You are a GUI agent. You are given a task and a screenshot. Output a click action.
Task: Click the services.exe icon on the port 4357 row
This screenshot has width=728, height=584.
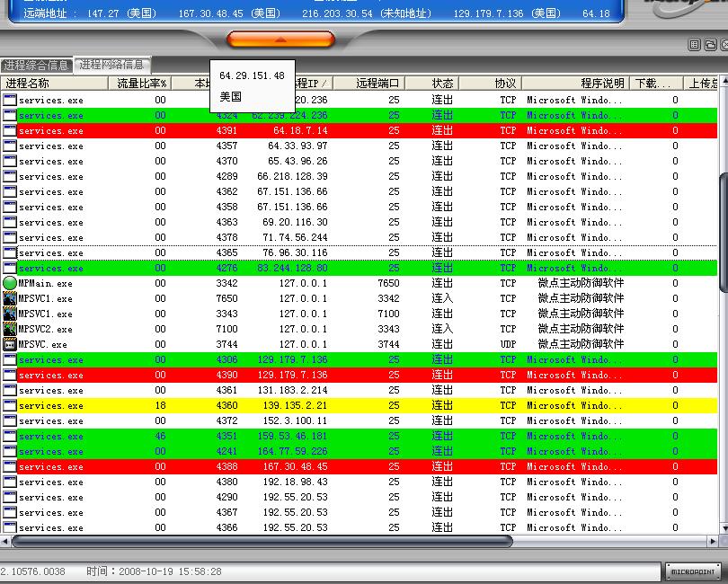coord(9,146)
